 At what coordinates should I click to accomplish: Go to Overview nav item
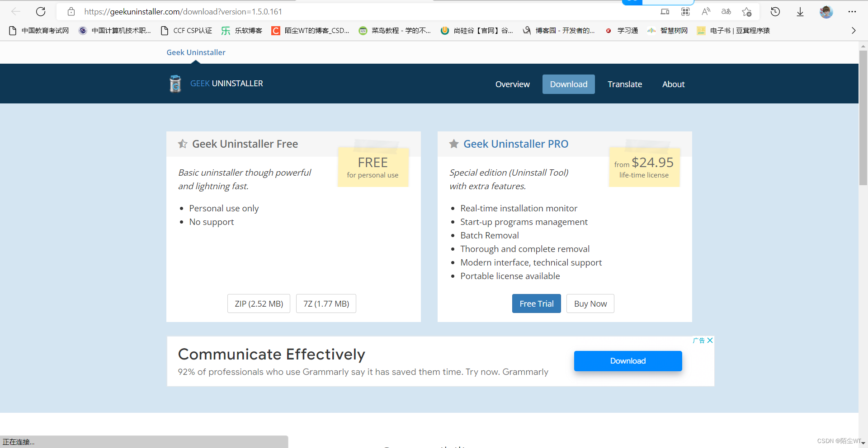point(512,84)
